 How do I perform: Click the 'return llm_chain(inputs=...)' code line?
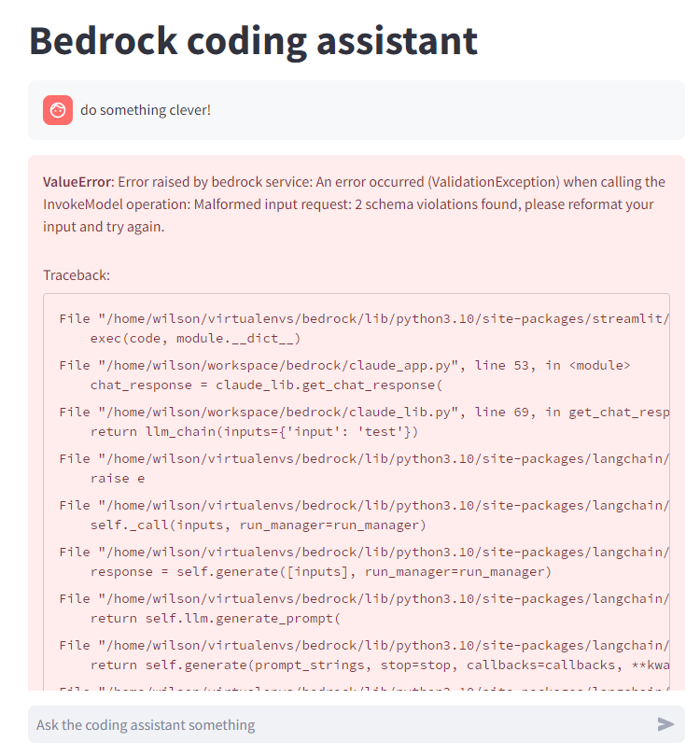pos(254,431)
